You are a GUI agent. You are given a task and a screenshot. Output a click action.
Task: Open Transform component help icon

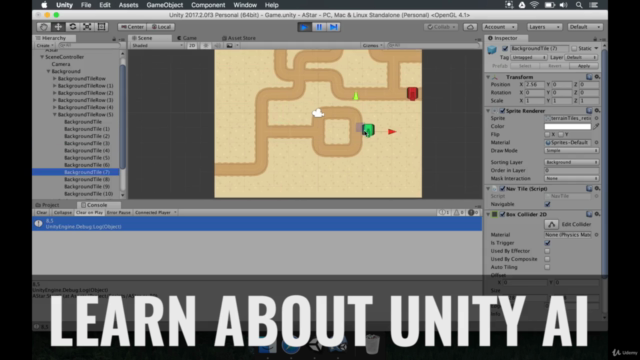click(x=589, y=77)
